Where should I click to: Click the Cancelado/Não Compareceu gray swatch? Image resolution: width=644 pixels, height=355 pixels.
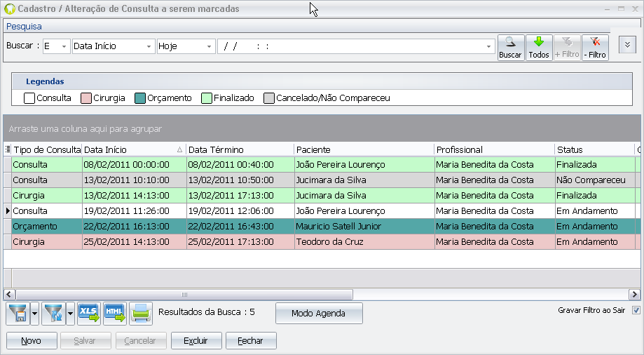[x=269, y=98]
